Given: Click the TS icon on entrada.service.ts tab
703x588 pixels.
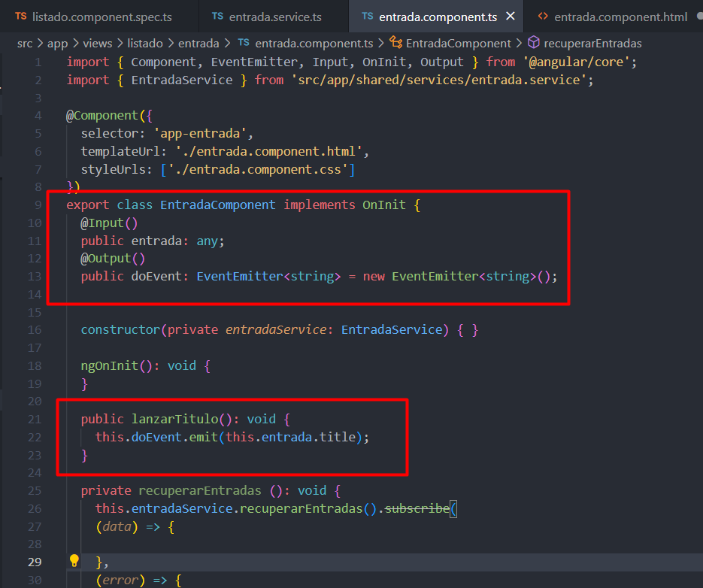Looking at the screenshot, I should [x=218, y=15].
